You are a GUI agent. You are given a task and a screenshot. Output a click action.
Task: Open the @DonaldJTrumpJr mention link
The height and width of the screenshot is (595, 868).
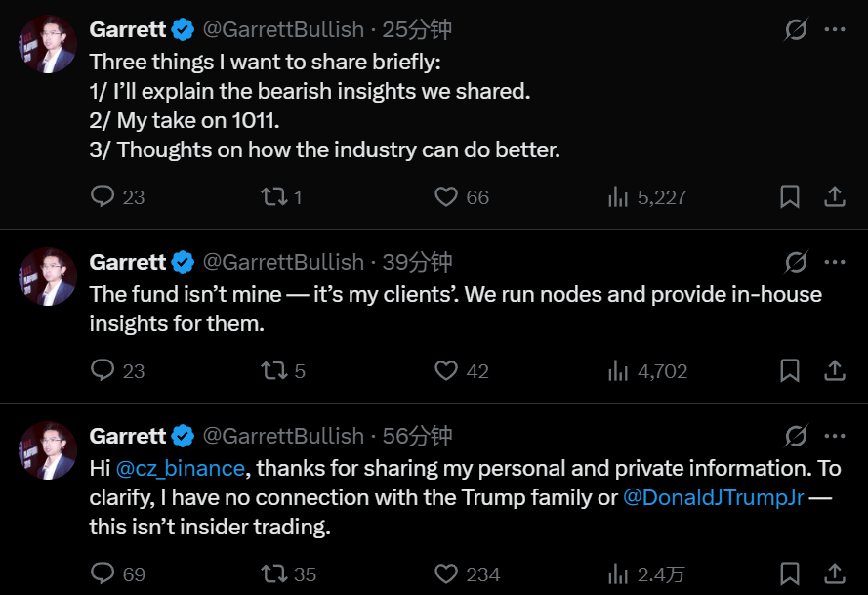pos(713,497)
